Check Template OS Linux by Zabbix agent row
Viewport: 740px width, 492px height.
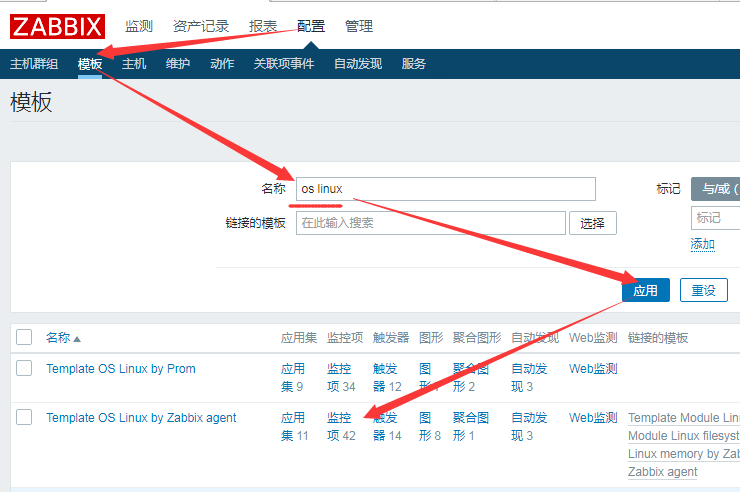pos(24,417)
